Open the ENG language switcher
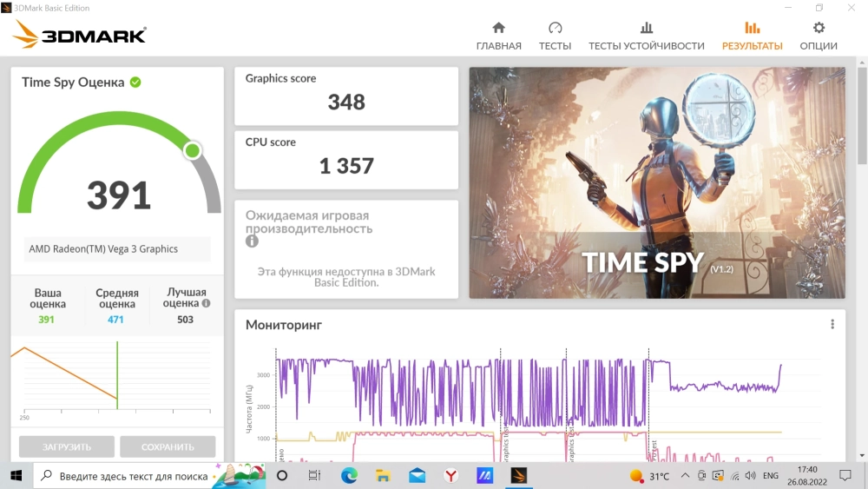868x489 pixels. tap(770, 476)
